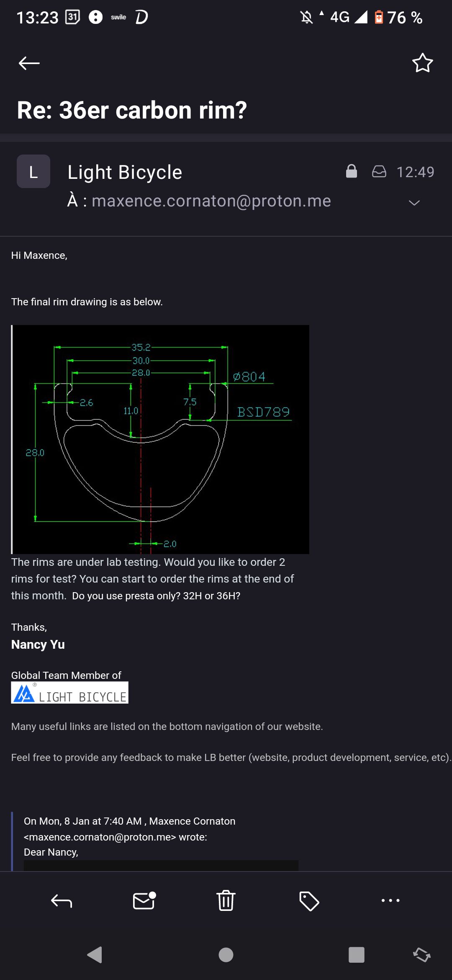Screen dimensions: 452x980
Task: Open the more options menu
Action: click(x=390, y=900)
